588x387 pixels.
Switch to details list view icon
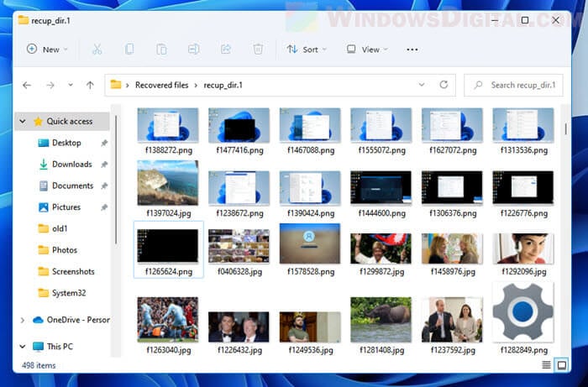point(546,364)
